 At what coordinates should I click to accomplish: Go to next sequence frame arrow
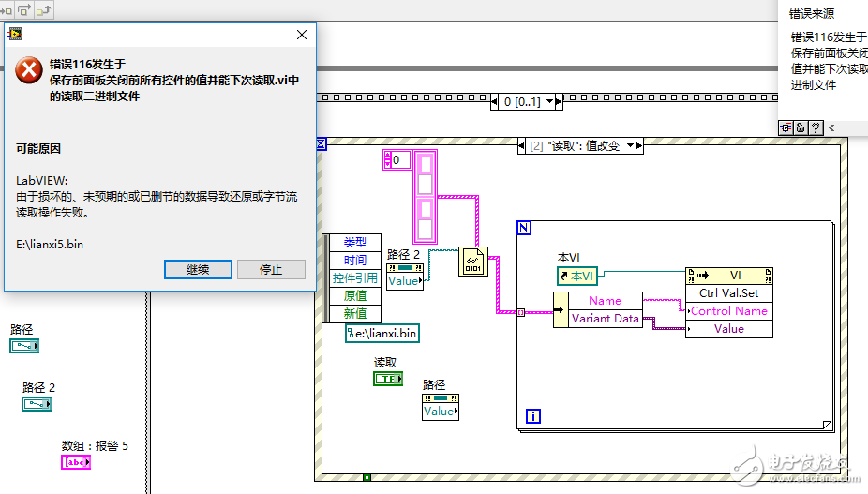click(x=559, y=101)
